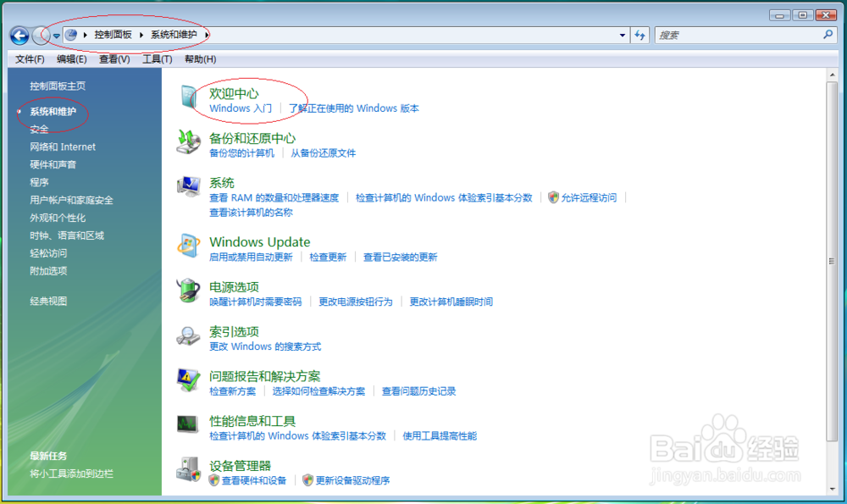Image resolution: width=847 pixels, height=504 pixels.
Task: Click the 设备管理器 icon
Action: [189, 469]
